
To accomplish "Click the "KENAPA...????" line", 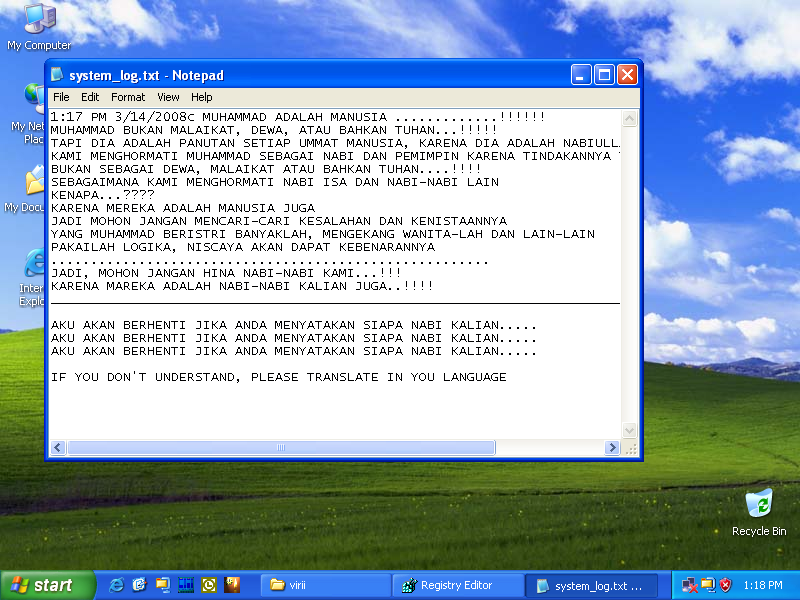I will point(103,195).
